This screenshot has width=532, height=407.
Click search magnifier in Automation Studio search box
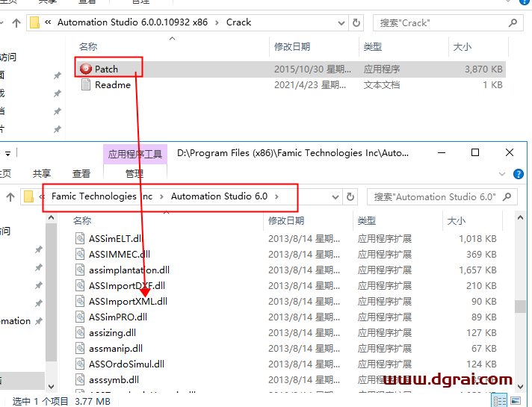[x=507, y=196]
